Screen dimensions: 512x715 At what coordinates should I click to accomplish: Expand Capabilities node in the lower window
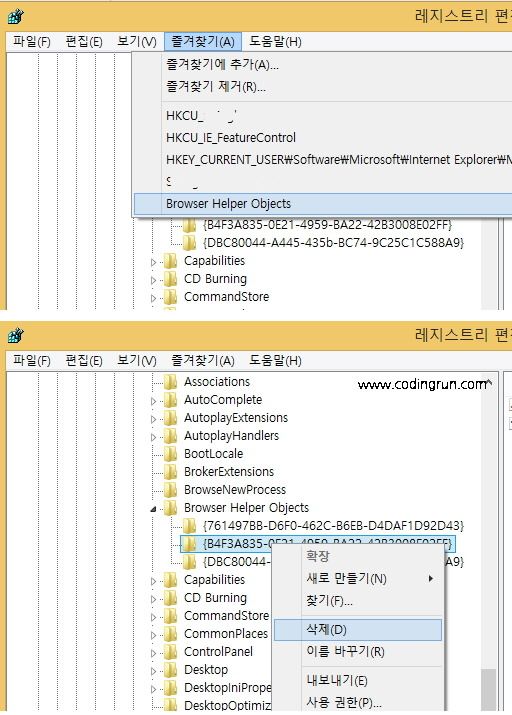[x=154, y=581]
